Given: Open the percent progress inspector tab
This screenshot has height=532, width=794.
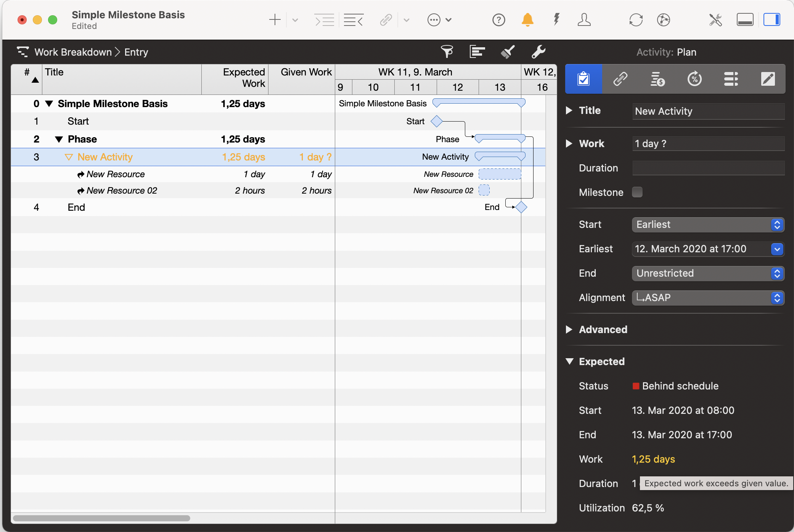Looking at the screenshot, I should [x=694, y=79].
